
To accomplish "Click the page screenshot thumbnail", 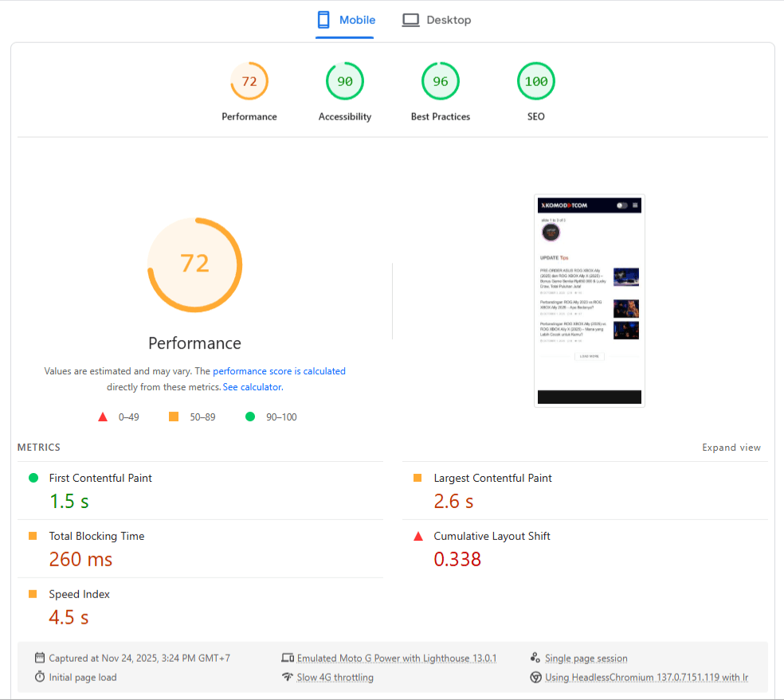I will coord(590,300).
